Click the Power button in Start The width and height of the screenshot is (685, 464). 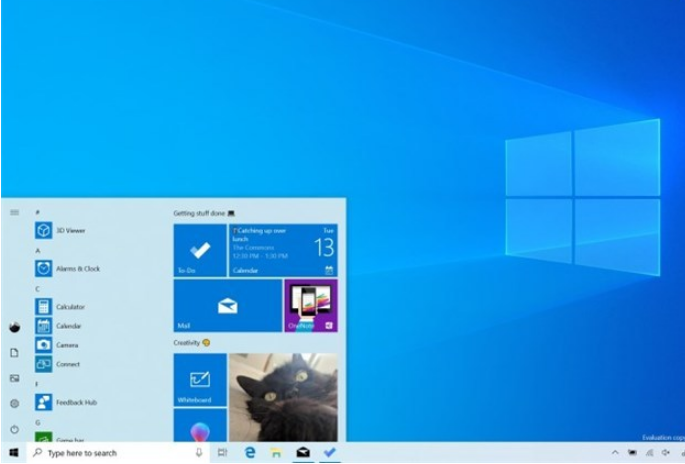tap(14, 429)
